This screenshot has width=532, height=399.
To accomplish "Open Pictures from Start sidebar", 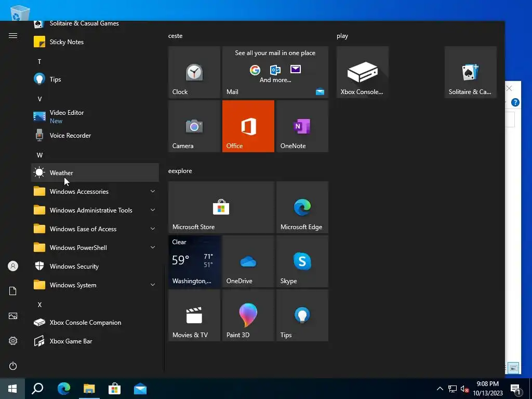I will click(13, 316).
